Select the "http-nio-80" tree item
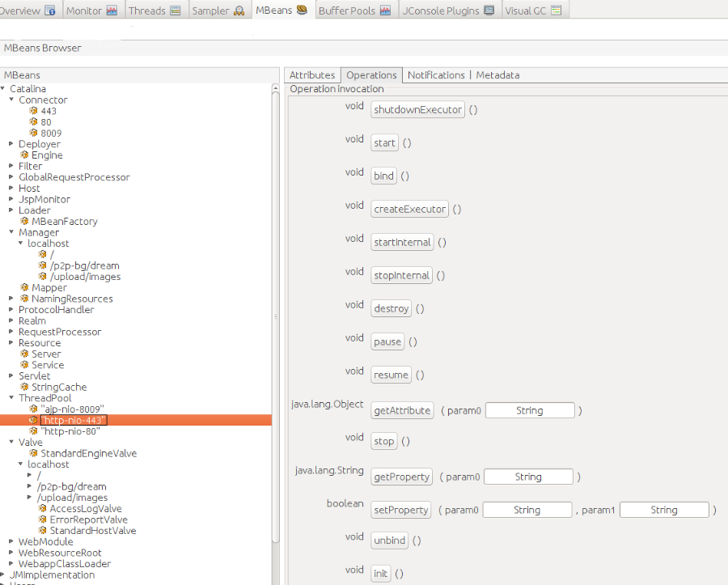Image resolution: width=728 pixels, height=585 pixels. point(73,431)
